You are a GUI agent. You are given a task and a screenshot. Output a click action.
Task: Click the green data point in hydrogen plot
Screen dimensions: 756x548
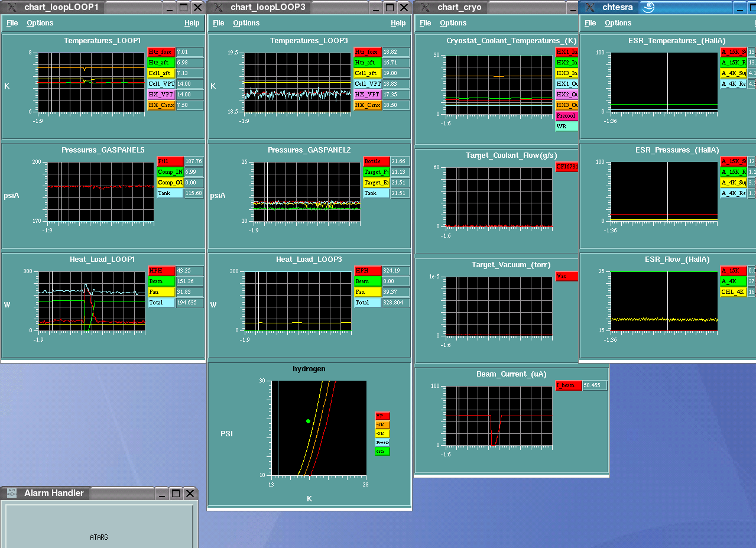pos(309,421)
